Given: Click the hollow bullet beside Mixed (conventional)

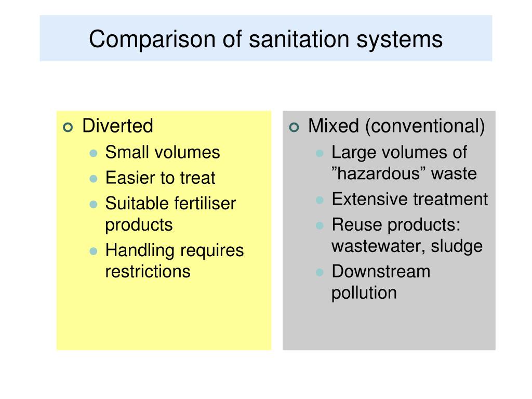Looking at the screenshot, I should click(x=294, y=127).
